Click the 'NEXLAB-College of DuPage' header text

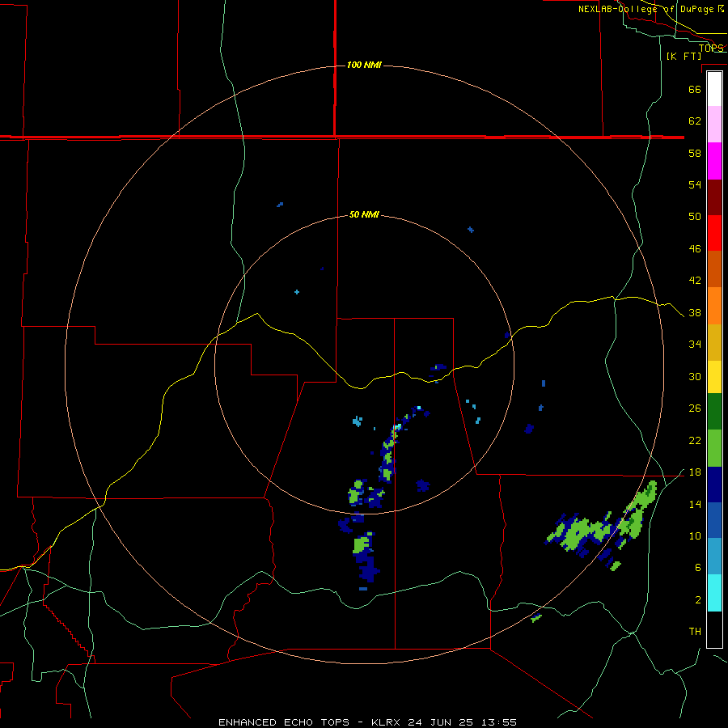click(x=648, y=9)
